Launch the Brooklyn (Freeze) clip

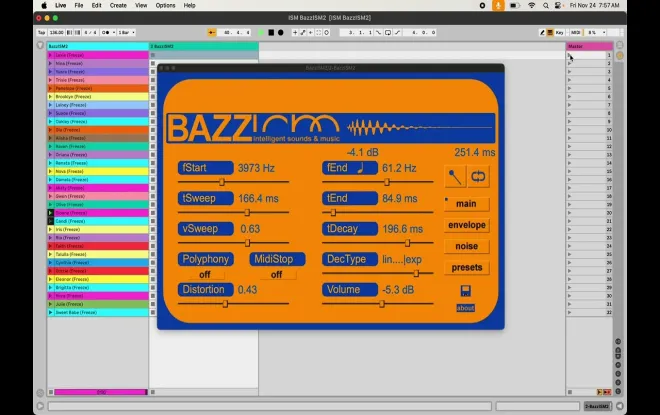tap(51, 97)
